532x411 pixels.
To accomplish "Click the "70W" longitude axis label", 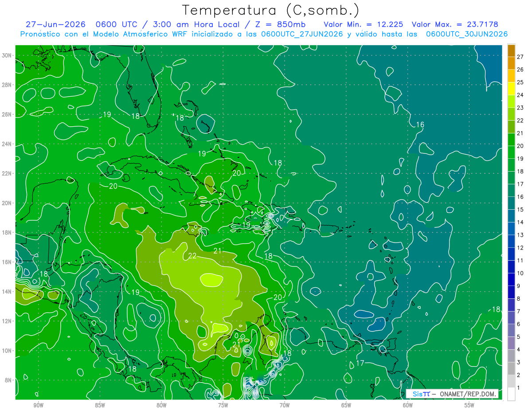I will point(285,405).
